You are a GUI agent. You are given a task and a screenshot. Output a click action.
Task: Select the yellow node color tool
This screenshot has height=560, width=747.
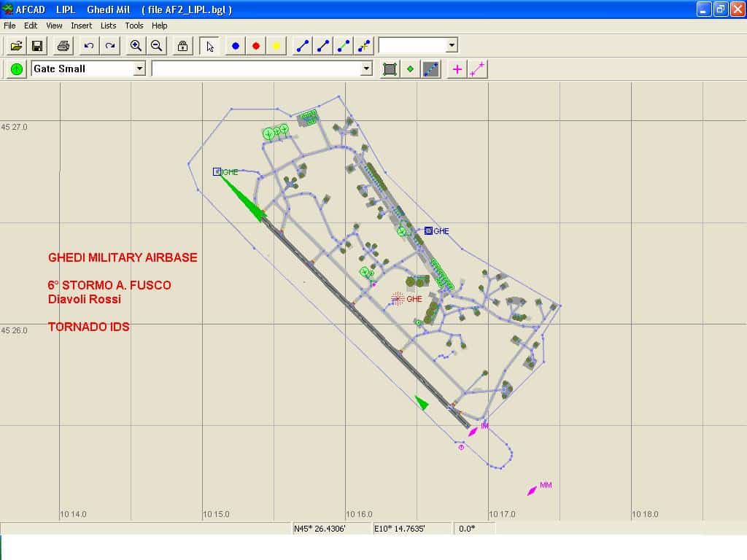tap(276, 46)
